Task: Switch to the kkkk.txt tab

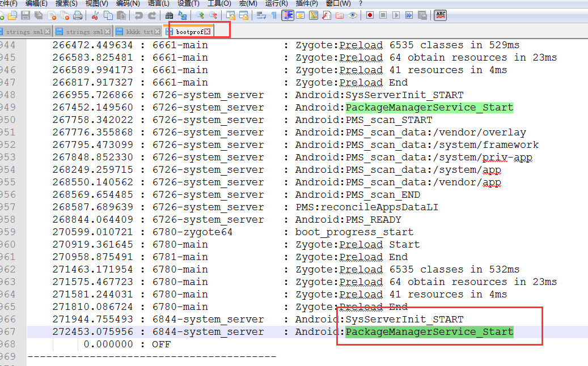Action: click(139, 32)
